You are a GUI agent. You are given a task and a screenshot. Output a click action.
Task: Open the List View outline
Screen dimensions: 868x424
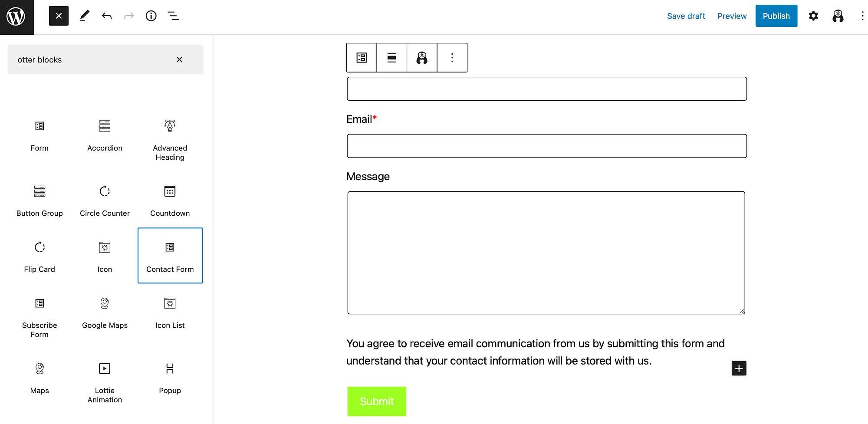click(173, 16)
